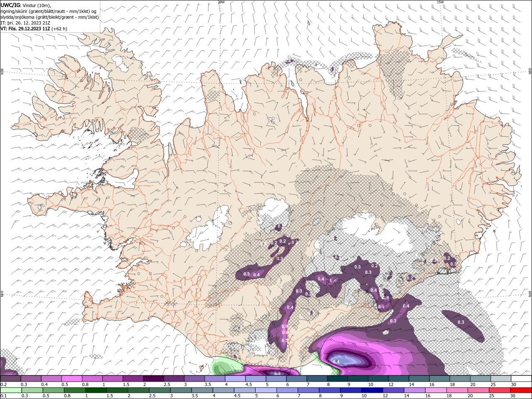Click the 12 value in green legend
This screenshot has width=532, height=399.
pos(385,396)
